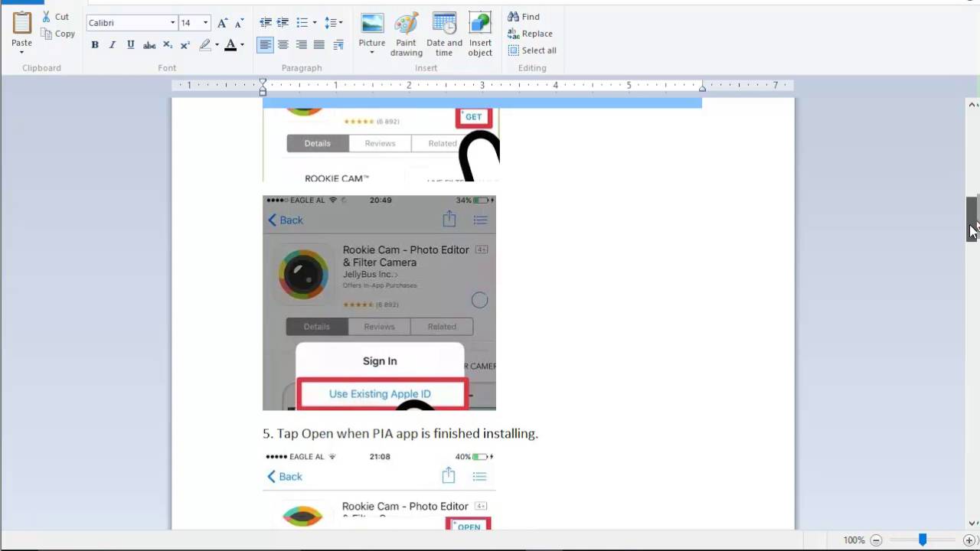Click the line '5. Tap Open when PIA app...'
The height and width of the screenshot is (551, 980).
point(400,433)
